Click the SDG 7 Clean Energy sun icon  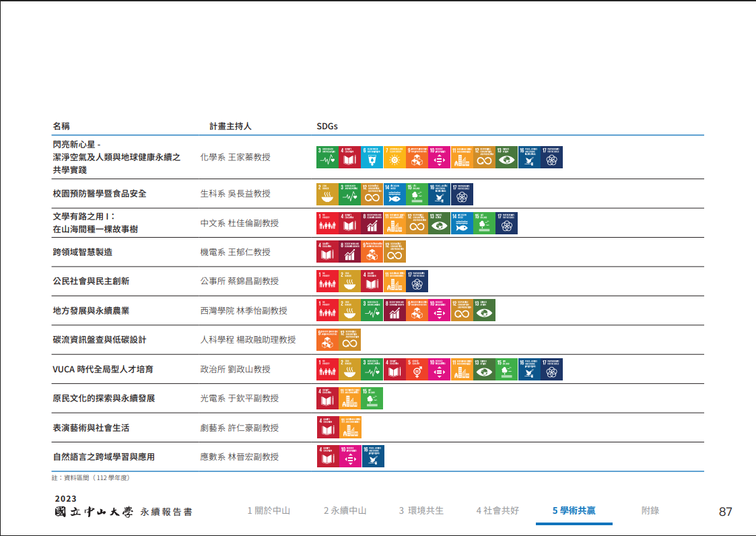[x=394, y=157]
